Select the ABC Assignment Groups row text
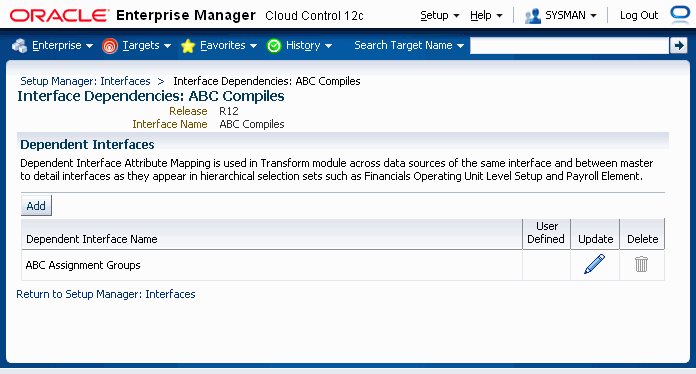This screenshot has width=696, height=374. [83, 265]
